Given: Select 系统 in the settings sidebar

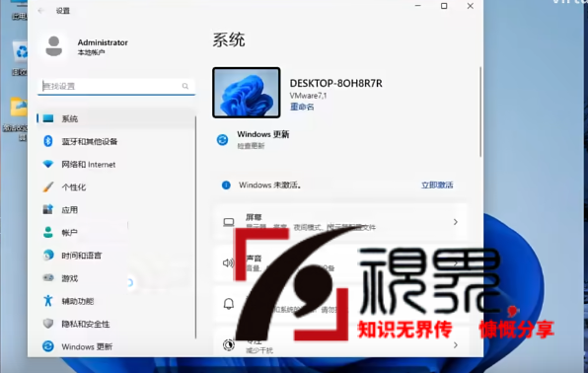Looking at the screenshot, I should (116, 118).
